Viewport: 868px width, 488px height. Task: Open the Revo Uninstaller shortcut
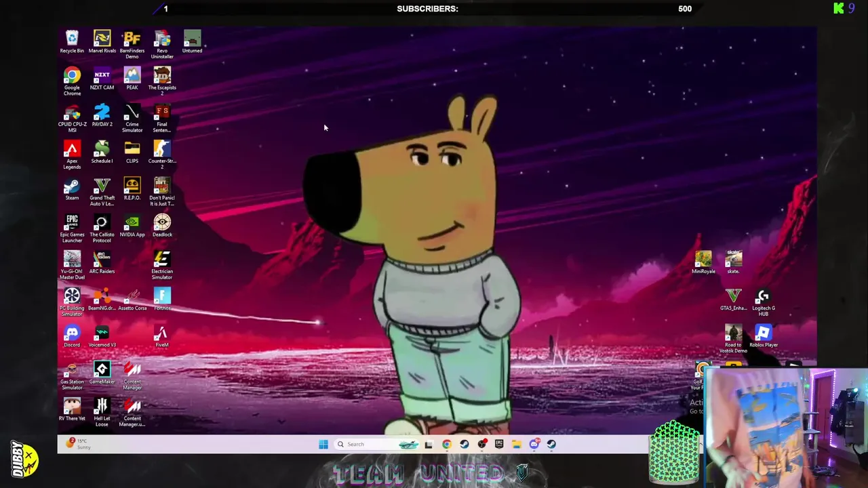[x=162, y=45]
